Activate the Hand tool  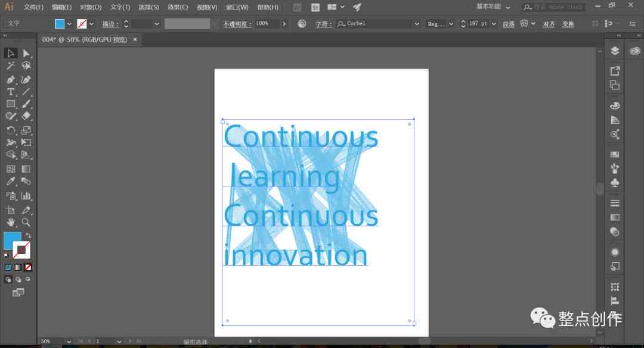[x=11, y=222]
